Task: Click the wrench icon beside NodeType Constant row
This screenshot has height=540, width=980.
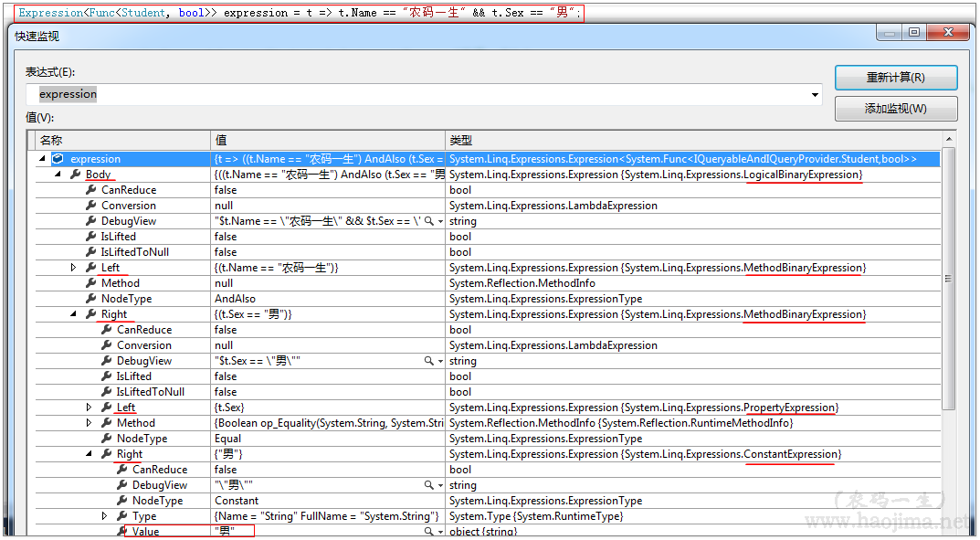Action: (x=122, y=501)
